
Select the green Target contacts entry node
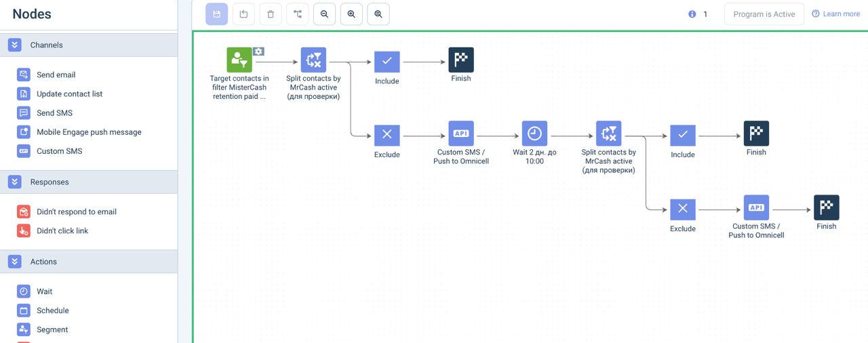pos(239,60)
